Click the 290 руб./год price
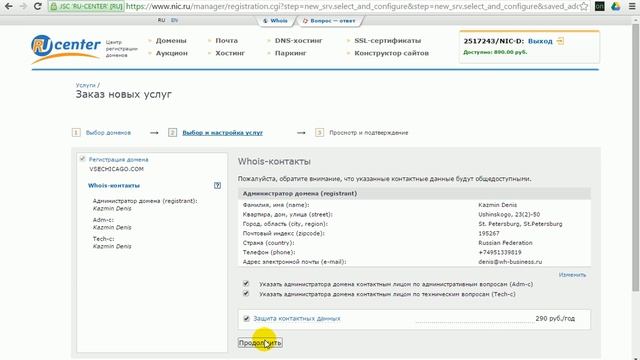The height and width of the screenshot is (360, 640). click(555, 318)
